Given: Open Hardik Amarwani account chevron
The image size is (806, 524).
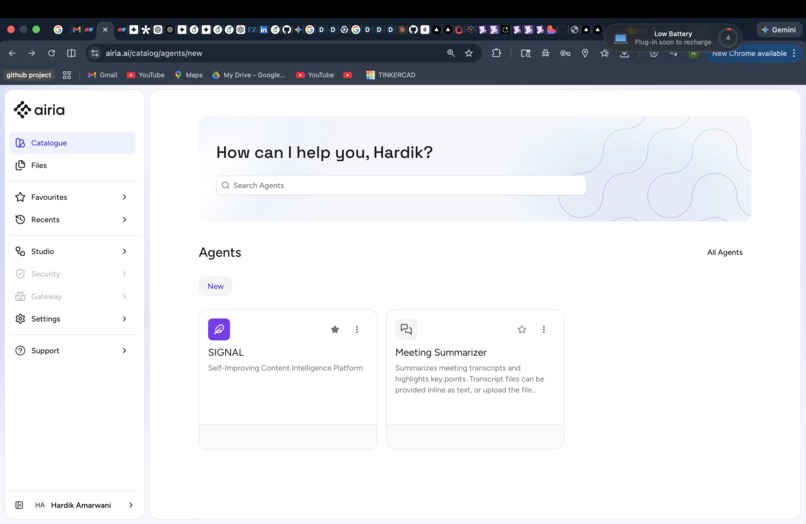Looking at the screenshot, I should coord(131,505).
